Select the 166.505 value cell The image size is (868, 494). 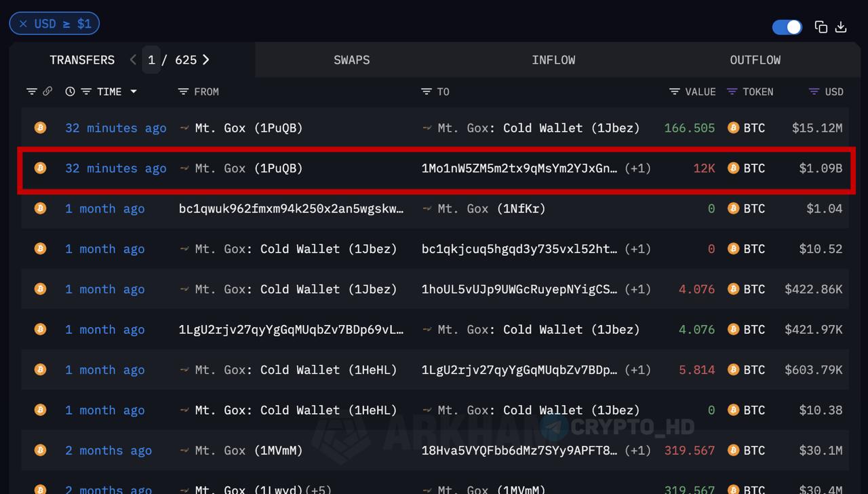[x=690, y=128]
